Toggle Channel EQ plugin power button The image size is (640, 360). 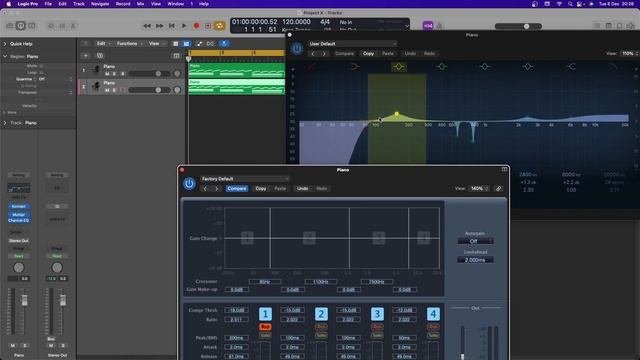[297, 49]
